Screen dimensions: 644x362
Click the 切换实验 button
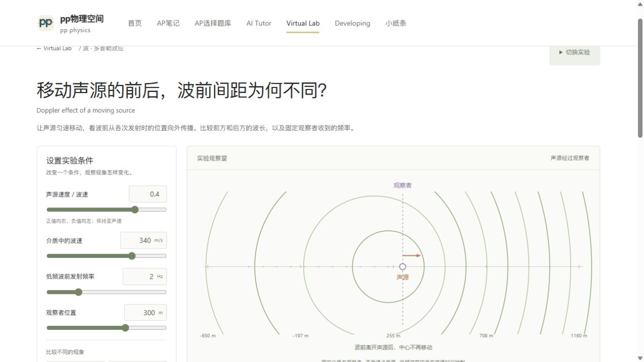pos(575,52)
